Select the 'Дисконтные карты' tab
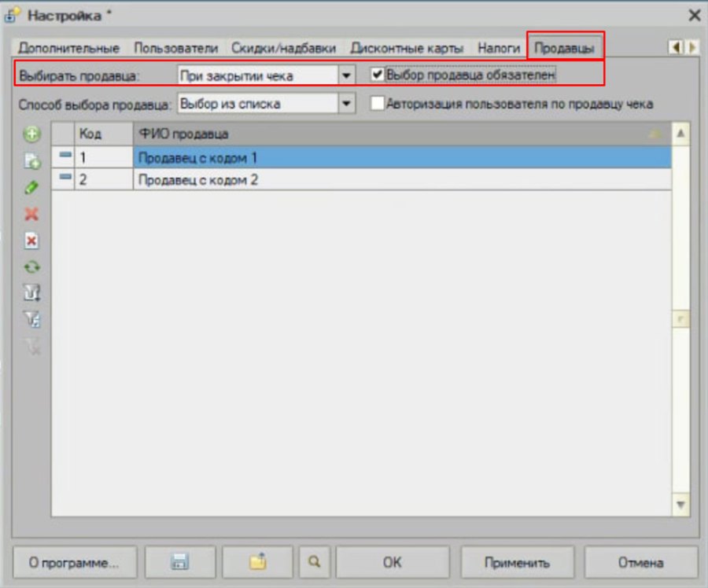 pyautogui.click(x=407, y=48)
